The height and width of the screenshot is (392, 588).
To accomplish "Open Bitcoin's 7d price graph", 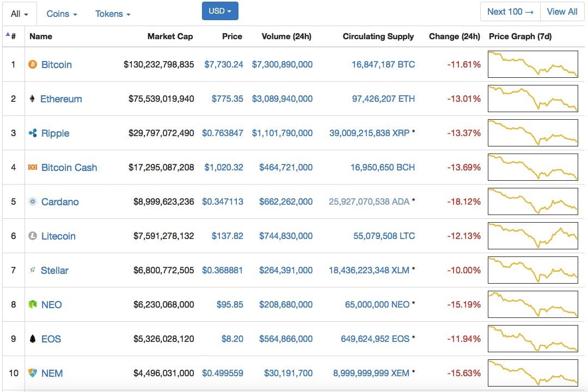I will pos(533,64).
